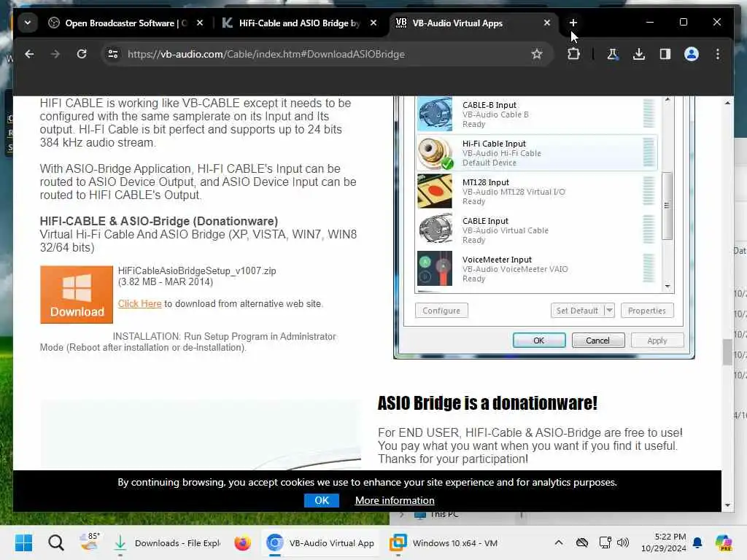
Task: Select the Hi-Fi Cable Input device
Action: click(537, 153)
